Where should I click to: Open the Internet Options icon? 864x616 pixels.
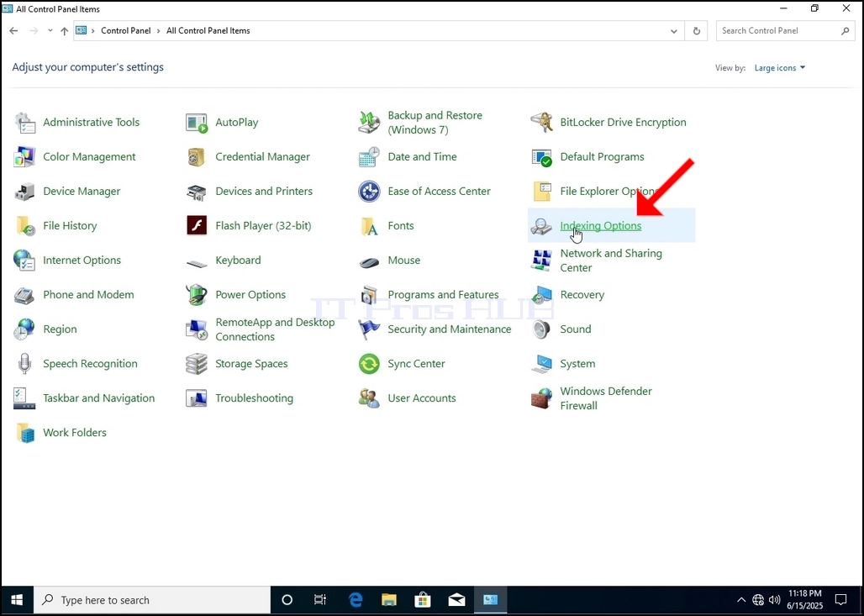coord(25,261)
